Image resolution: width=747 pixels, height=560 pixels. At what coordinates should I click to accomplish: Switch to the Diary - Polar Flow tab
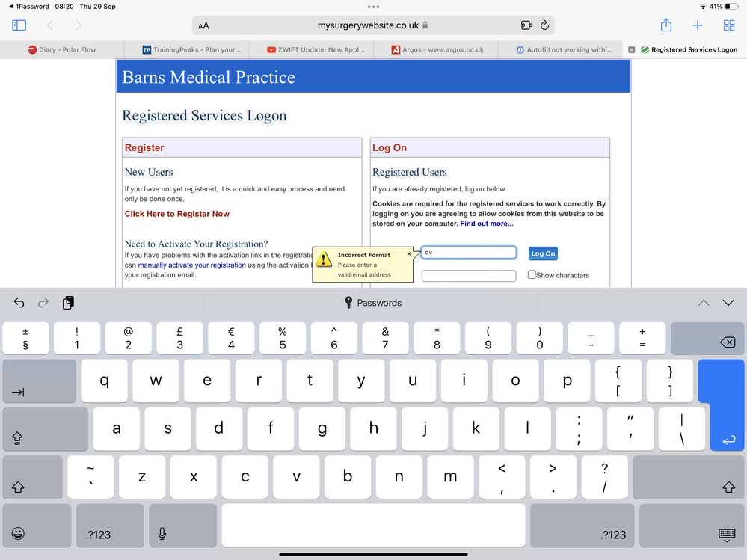click(62, 49)
